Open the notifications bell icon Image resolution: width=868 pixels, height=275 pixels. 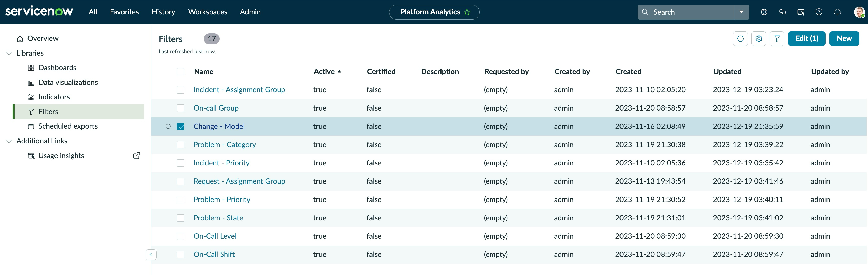coord(837,12)
